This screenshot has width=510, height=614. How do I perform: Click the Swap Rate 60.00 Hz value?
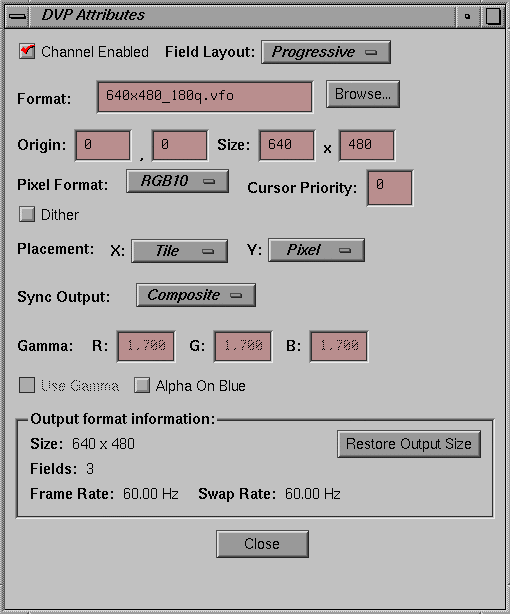313,494
